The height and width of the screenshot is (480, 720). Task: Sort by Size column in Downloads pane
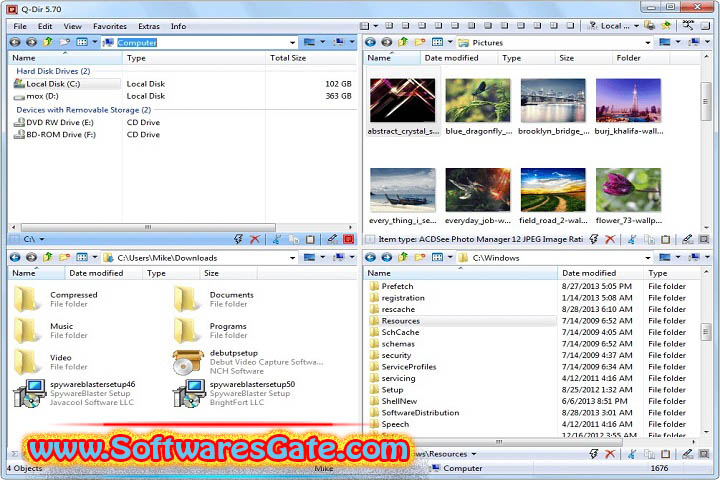(x=228, y=273)
